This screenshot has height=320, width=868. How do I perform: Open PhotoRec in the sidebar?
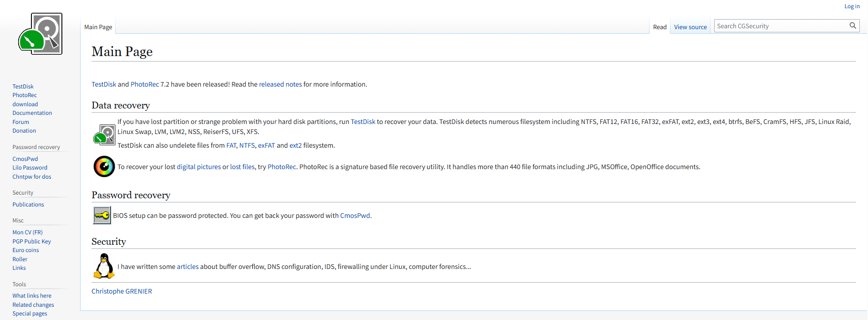25,95
